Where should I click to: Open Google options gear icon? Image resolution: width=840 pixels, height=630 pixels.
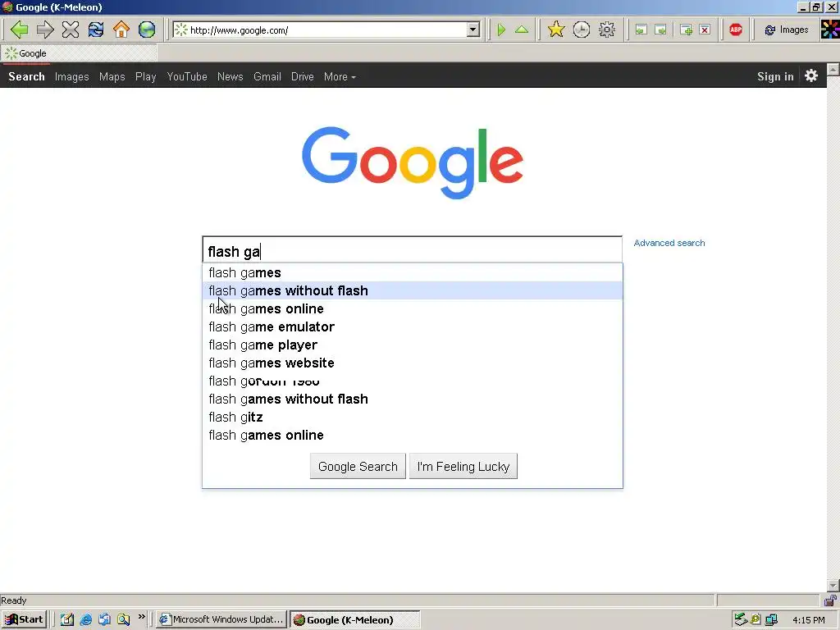[811, 75]
